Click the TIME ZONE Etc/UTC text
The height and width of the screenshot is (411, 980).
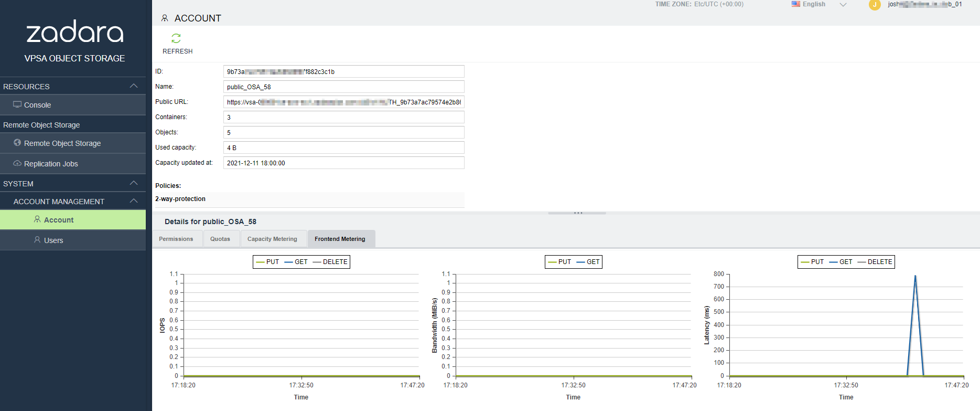click(x=699, y=4)
